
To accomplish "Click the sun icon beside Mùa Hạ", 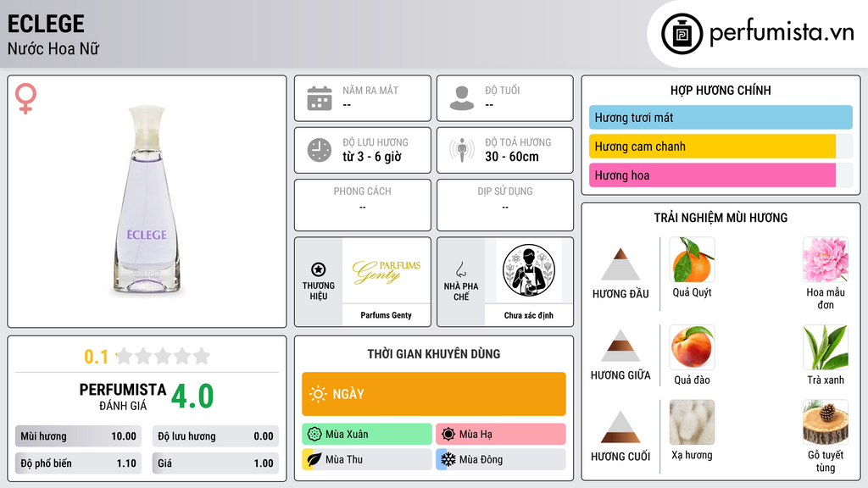I will tap(448, 434).
